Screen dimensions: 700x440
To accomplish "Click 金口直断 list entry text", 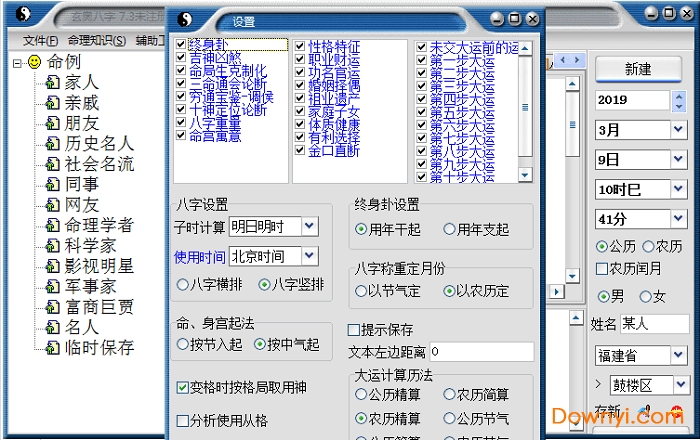I will 334,150.
